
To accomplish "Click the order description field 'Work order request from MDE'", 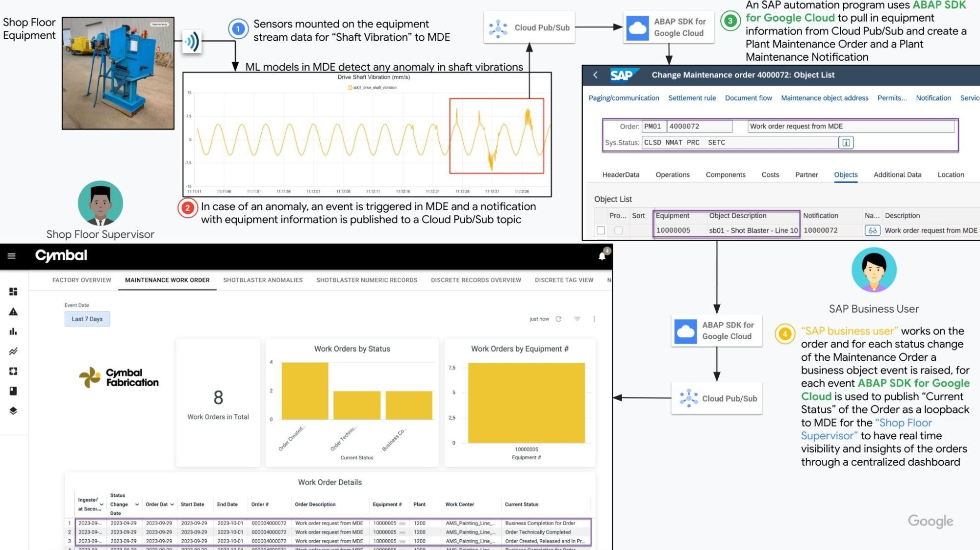I will pos(851,126).
